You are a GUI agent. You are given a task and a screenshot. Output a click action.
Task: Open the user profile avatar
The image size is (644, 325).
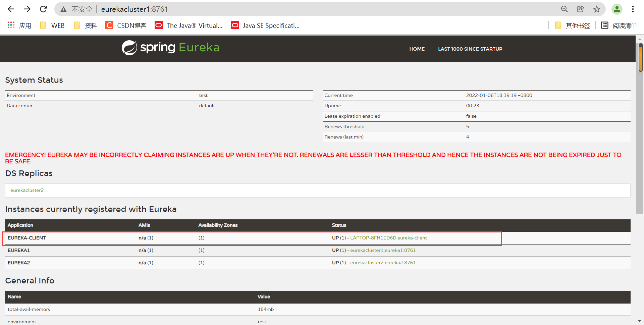pos(617,9)
